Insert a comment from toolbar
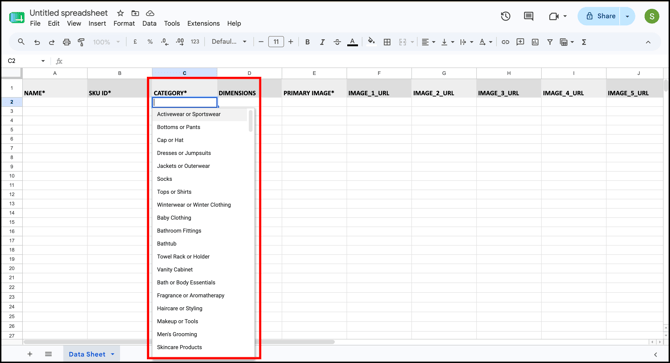 520,42
